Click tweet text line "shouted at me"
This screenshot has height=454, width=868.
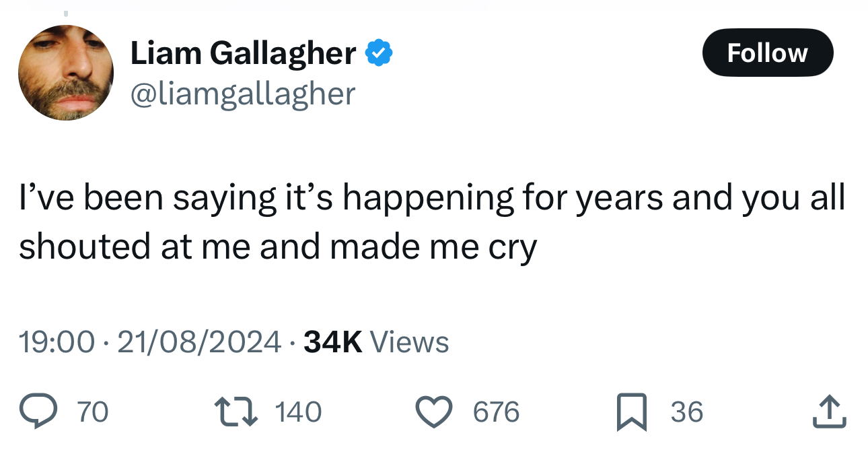click(x=277, y=247)
